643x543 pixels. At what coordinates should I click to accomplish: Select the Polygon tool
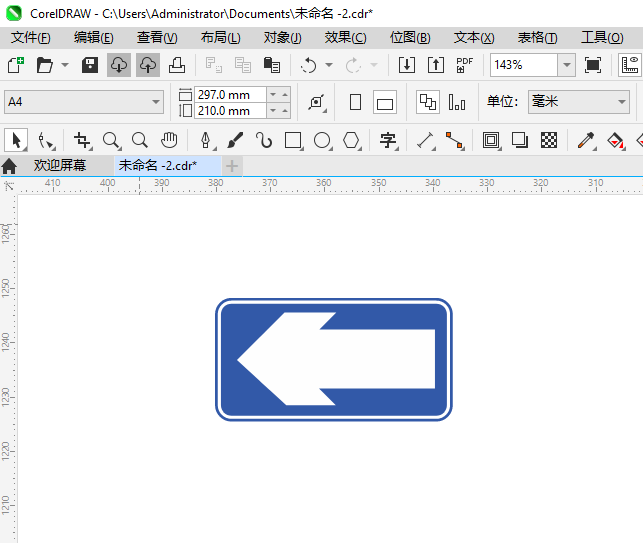[x=351, y=141]
